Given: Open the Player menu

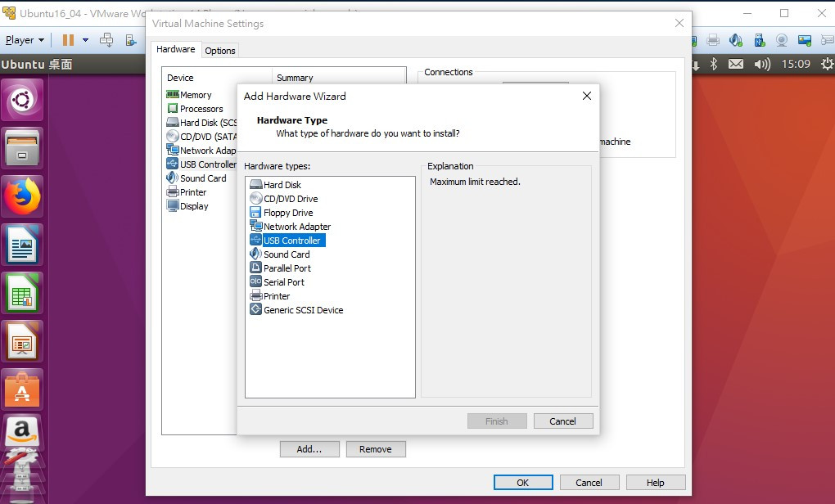Looking at the screenshot, I should 25,40.
